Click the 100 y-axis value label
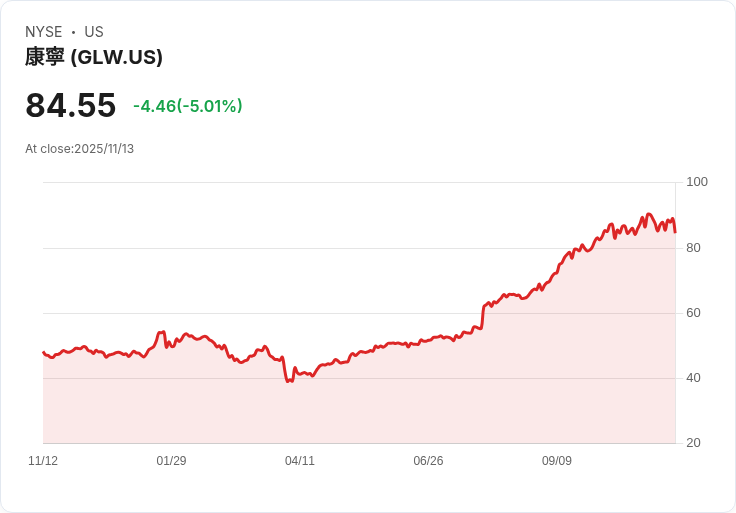This screenshot has width=736, height=513. [x=697, y=182]
